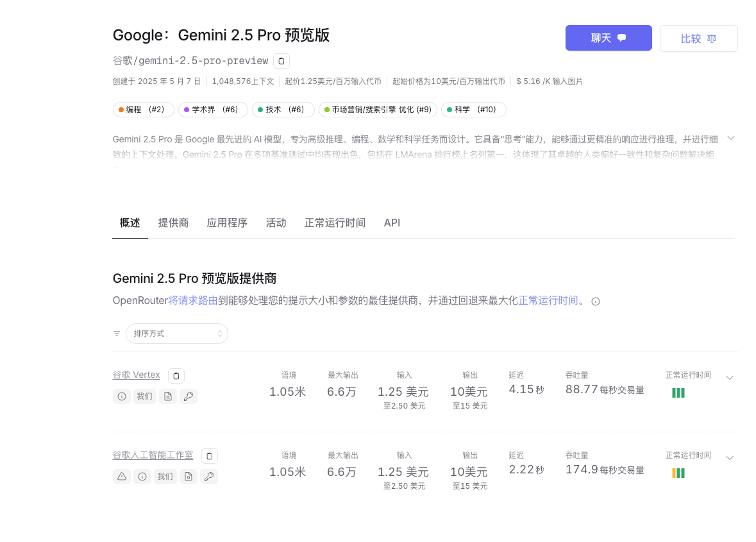This screenshot has width=756, height=542.
Task: Open the info icon under 谷歌人工智能工作室
Action: pos(142,477)
